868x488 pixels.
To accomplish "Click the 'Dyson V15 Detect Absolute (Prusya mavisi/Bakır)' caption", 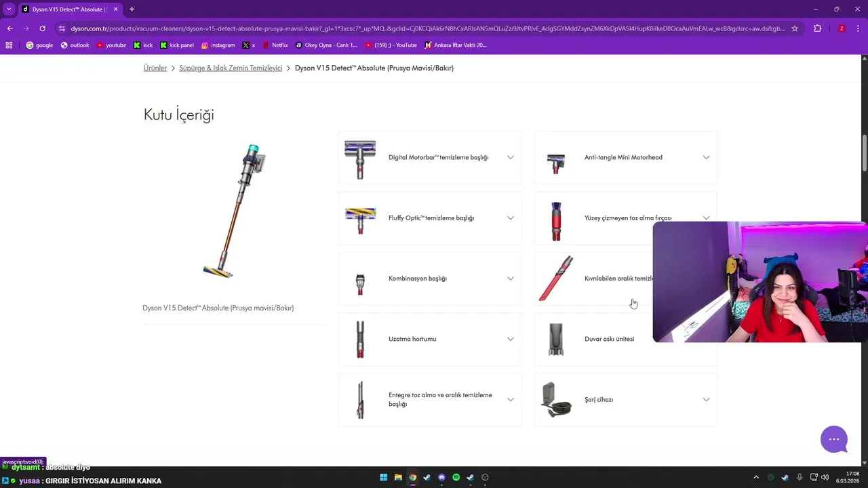I will (x=218, y=308).
